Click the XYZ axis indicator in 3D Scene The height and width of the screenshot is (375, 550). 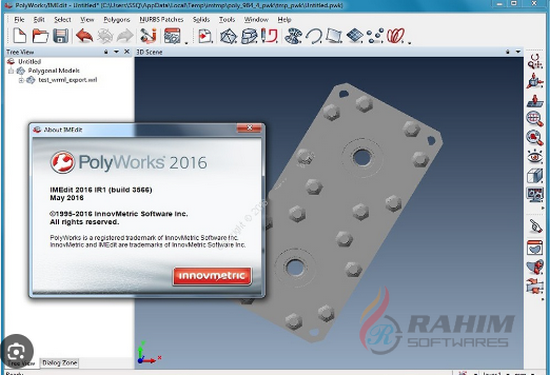click(149, 353)
